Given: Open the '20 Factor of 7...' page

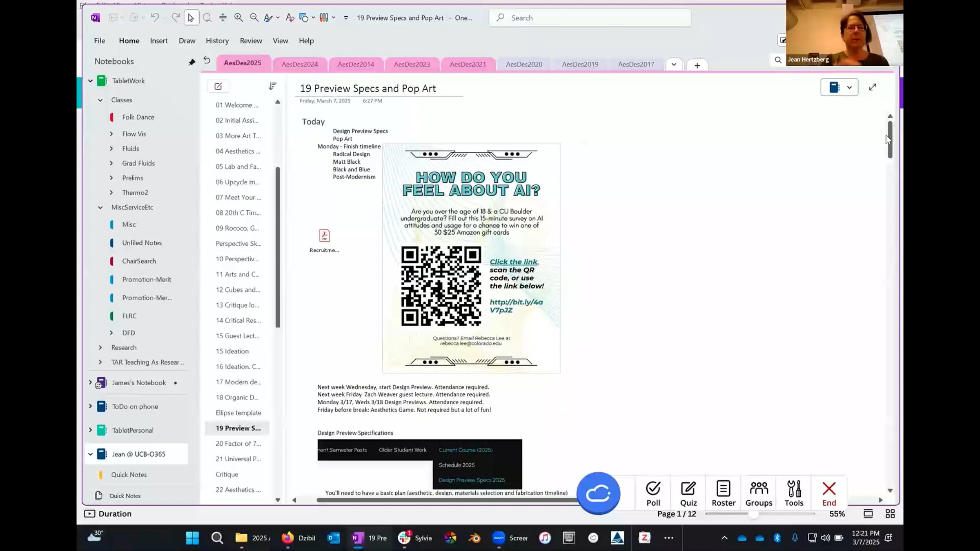Looking at the screenshot, I should point(238,444).
